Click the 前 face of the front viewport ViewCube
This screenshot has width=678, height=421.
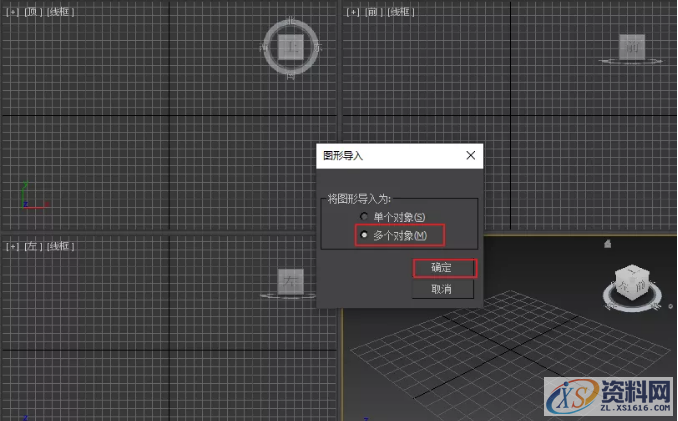pos(632,47)
